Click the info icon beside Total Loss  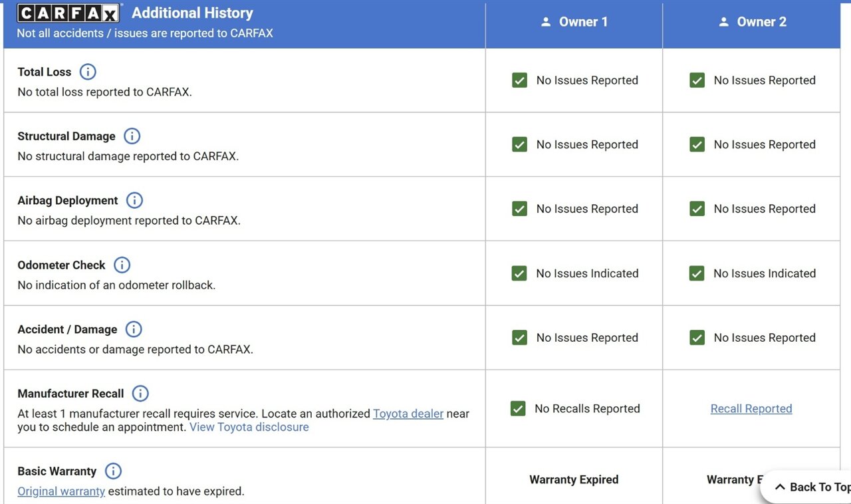click(88, 72)
